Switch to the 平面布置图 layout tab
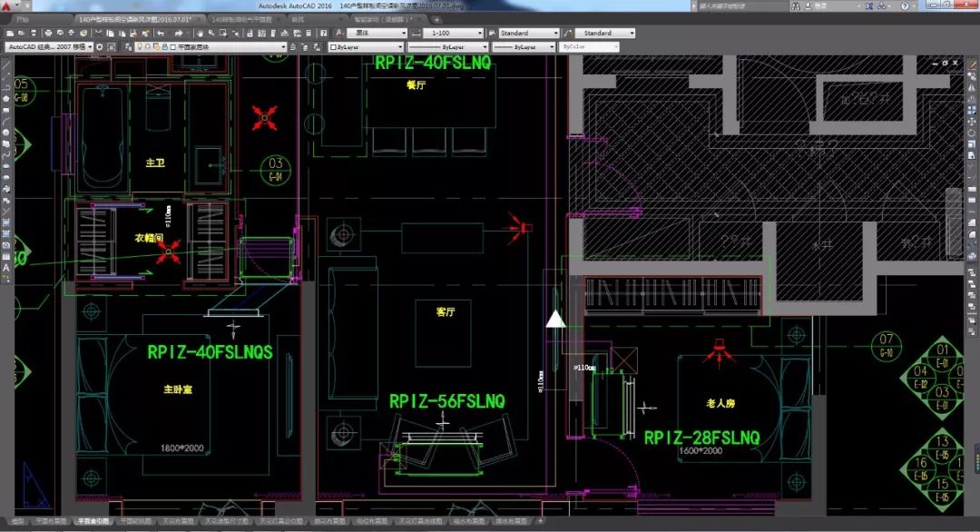Viewport: 980px width, 532px height. [x=51, y=521]
